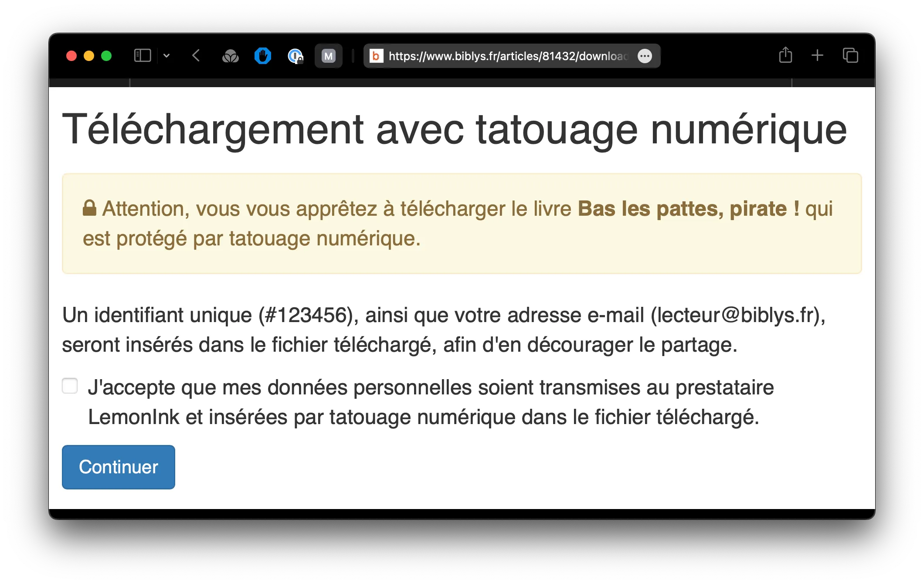Show the tab overview
Image resolution: width=924 pixels, height=584 pixels.
[850, 55]
